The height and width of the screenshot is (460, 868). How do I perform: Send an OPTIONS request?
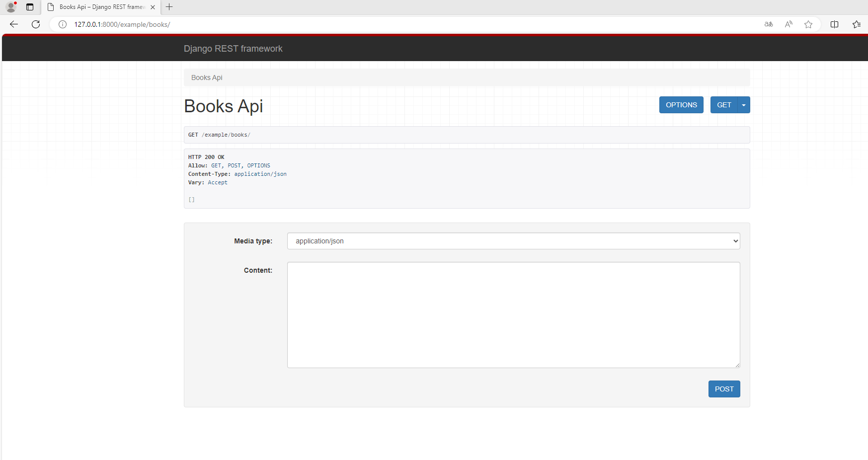(x=681, y=105)
